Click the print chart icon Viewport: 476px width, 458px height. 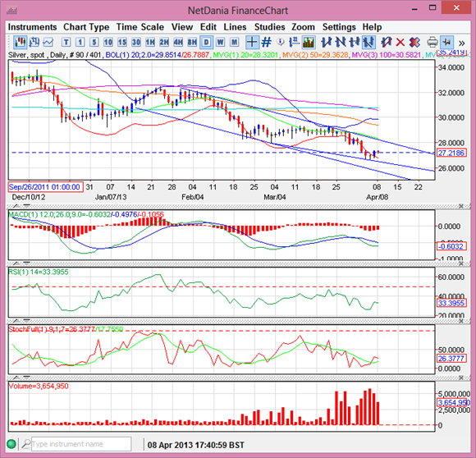[x=433, y=42]
